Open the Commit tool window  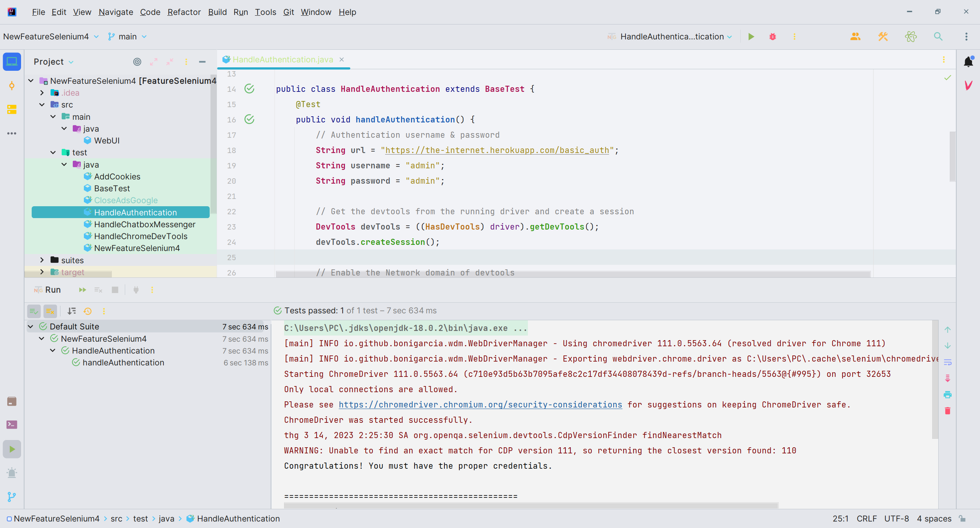[x=12, y=86]
